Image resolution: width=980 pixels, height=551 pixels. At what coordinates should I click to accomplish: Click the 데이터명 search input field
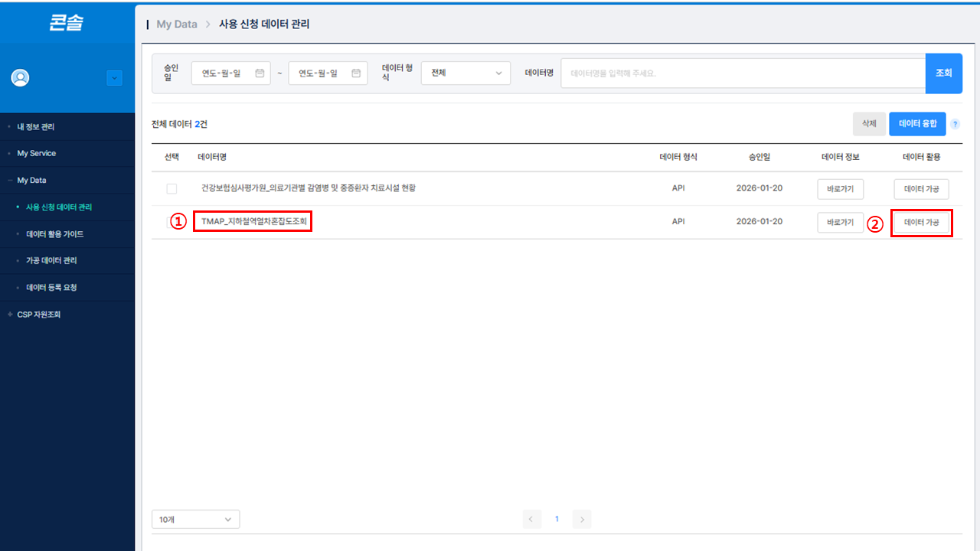click(743, 73)
